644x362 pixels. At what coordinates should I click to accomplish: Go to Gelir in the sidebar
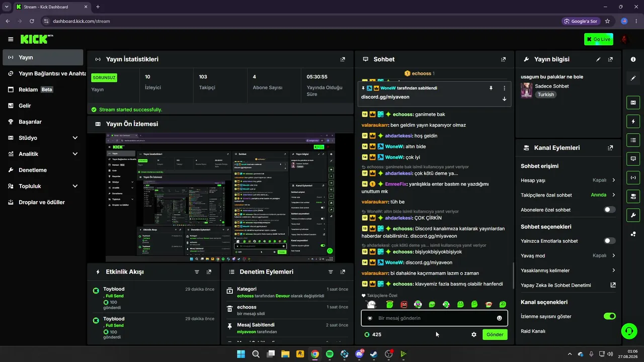pyautogui.click(x=43, y=106)
